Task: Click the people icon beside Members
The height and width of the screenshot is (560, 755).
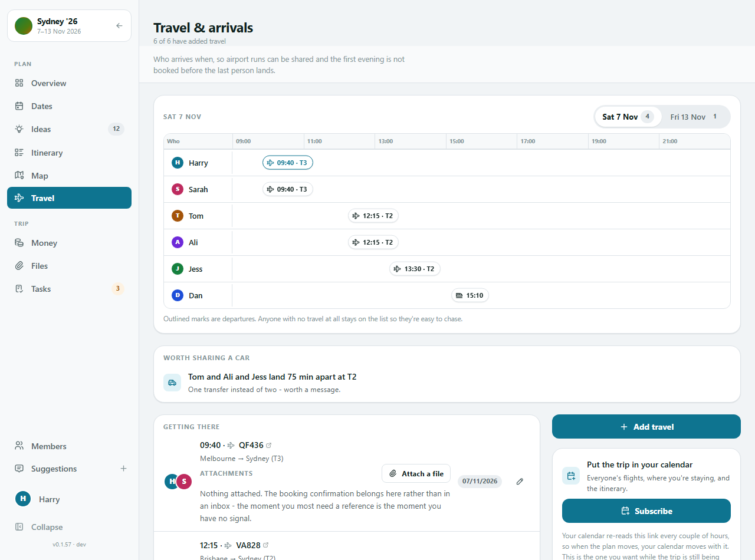Action: [19, 446]
